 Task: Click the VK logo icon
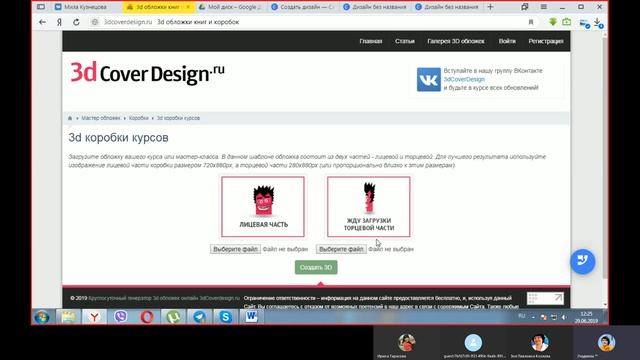(429, 79)
